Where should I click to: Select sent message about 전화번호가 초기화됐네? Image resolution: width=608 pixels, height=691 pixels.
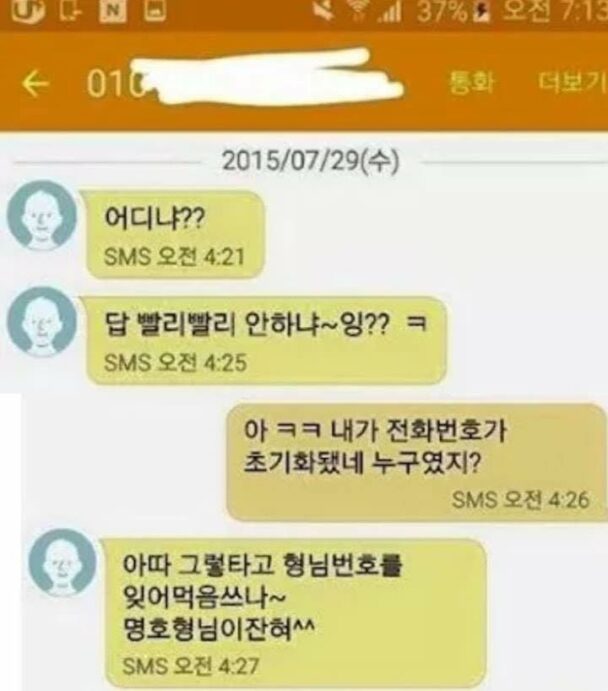click(417, 461)
